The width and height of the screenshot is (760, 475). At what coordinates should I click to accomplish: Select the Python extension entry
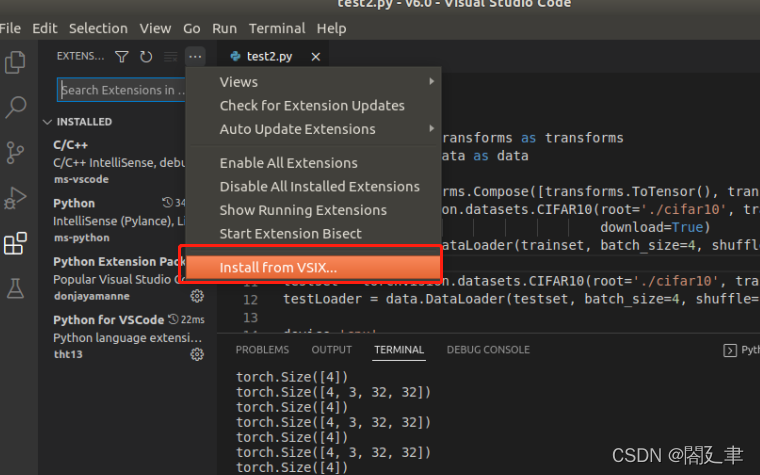[119, 220]
